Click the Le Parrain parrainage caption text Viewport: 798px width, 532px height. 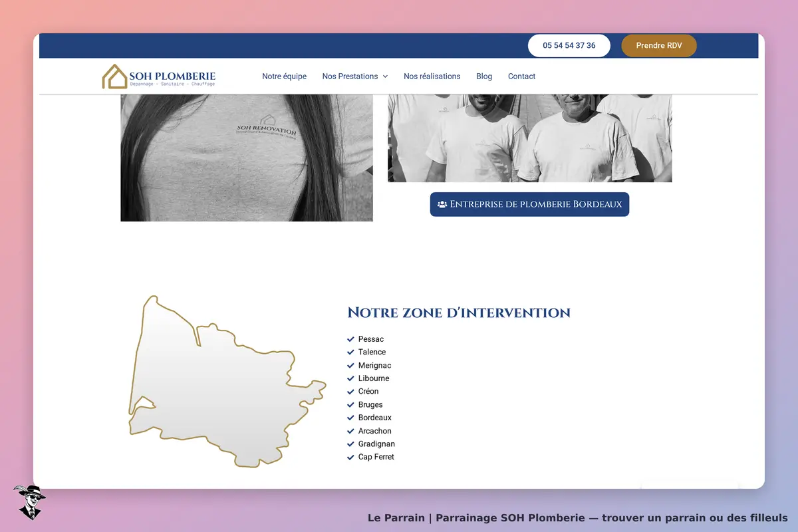pyautogui.click(x=578, y=518)
